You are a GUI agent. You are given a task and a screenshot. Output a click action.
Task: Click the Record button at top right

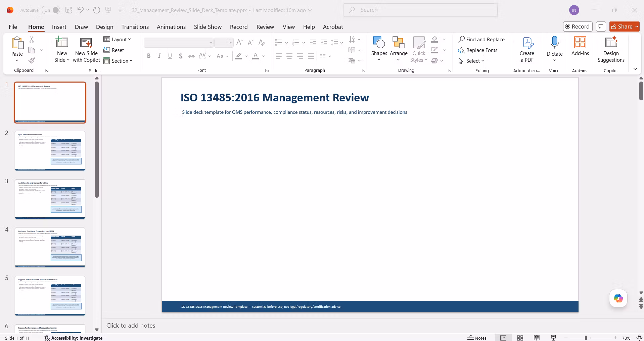(578, 27)
